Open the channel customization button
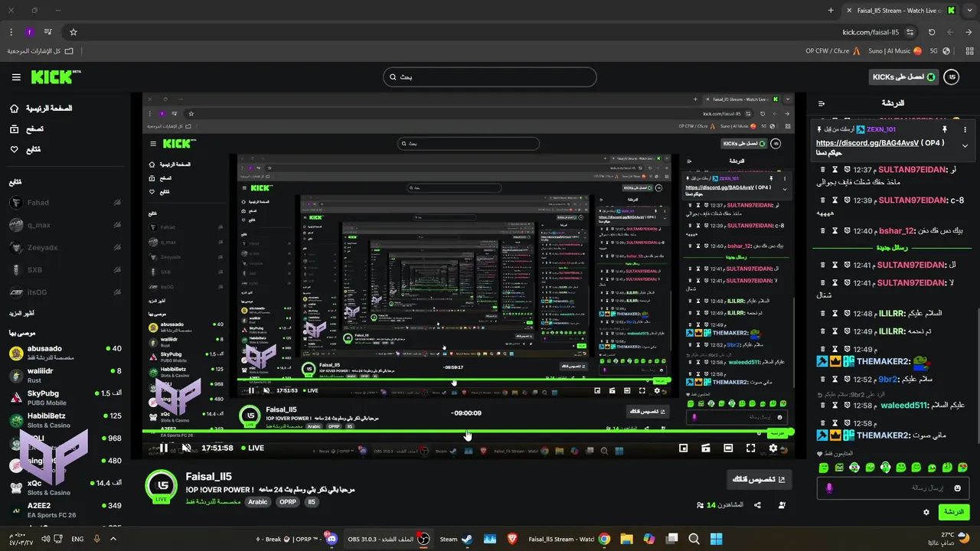 [x=759, y=480]
